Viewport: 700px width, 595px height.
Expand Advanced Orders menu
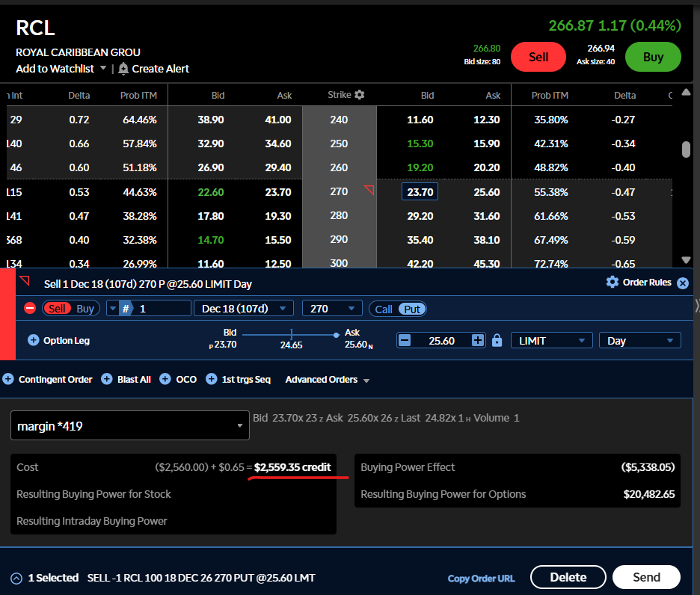328,380
